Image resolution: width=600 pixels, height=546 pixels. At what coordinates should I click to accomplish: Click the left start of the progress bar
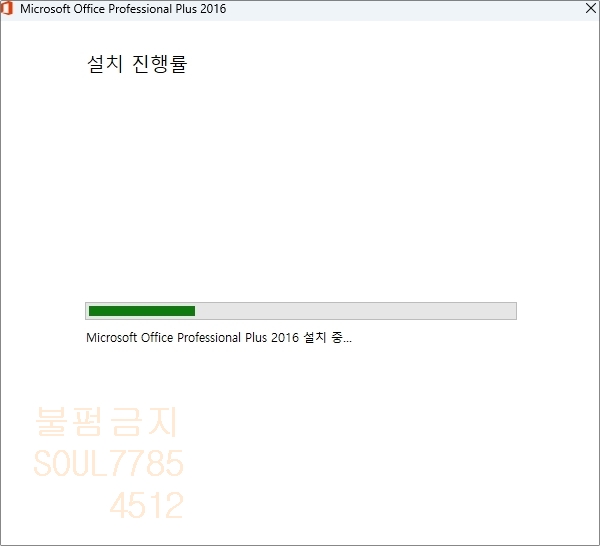pos(90,311)
